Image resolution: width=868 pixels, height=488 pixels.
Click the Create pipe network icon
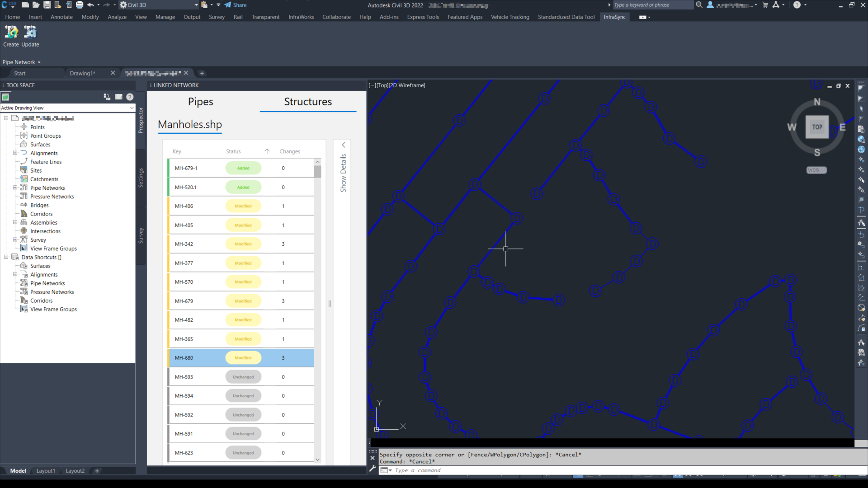pyautogui.click(x=11, y=33)
